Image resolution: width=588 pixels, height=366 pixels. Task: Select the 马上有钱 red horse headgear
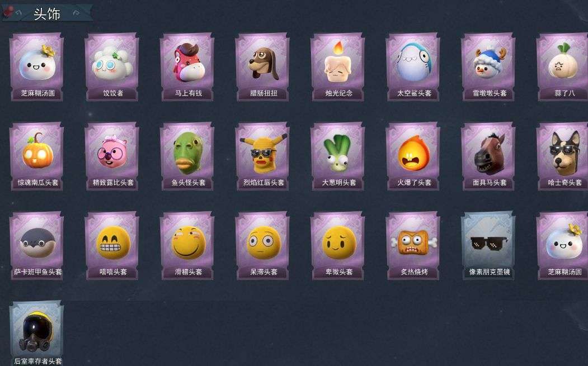tap(187, 67)
